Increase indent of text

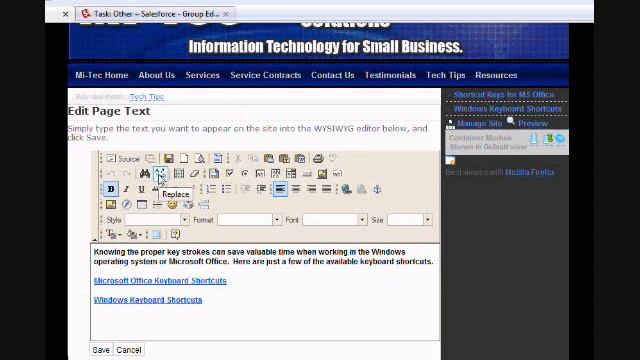click(x=261, y=189)
